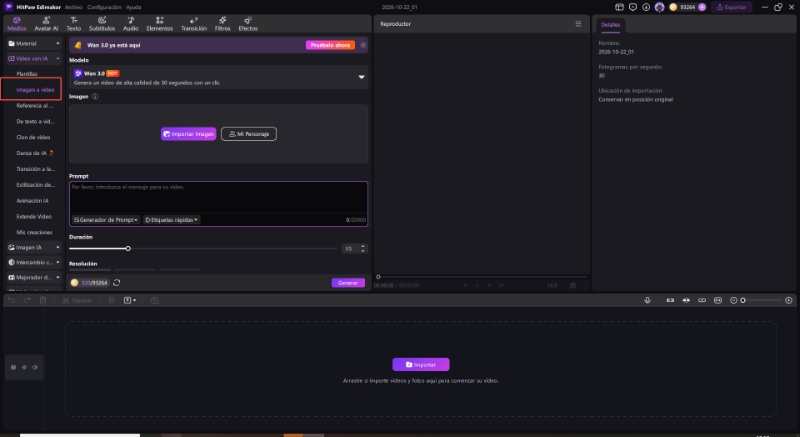
Task: Open the feedback message icon
Action: pyautogui.click(x=633, y=7)
